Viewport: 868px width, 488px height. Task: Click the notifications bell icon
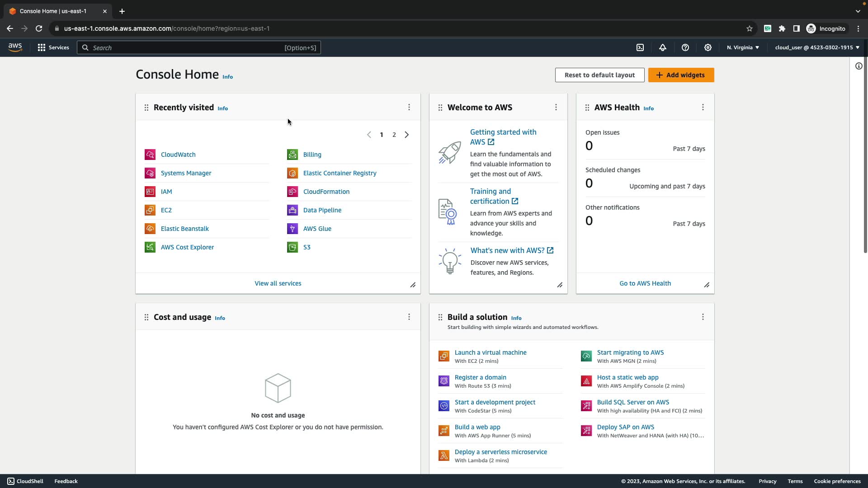point(663,47)
